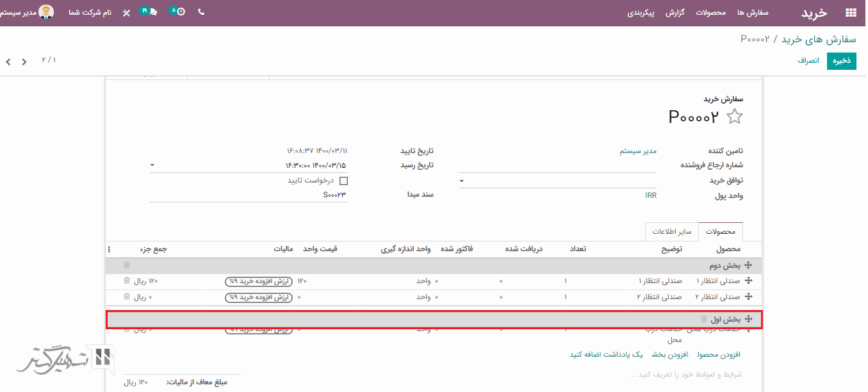The height and width of the screenshot is (392, 868).
Task: Switch to the 'سایر اطلاعات' tab
Action: pos(671,232)
